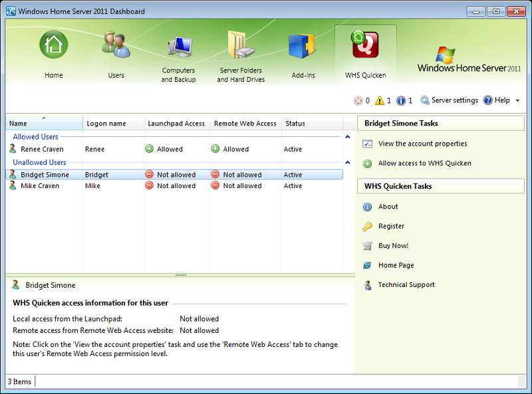Select the WHS Quicken icon
532x394 pixels.
[x=364, y=45]
